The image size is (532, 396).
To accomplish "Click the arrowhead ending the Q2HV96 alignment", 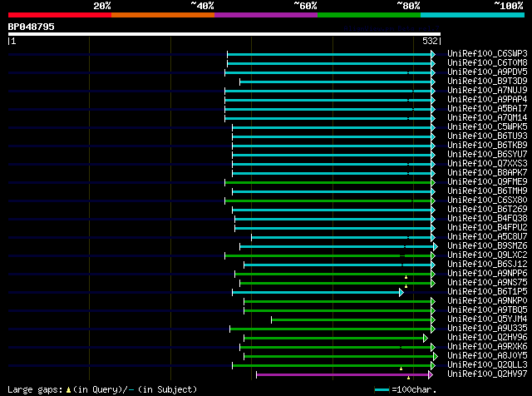I will pos(426,338).
